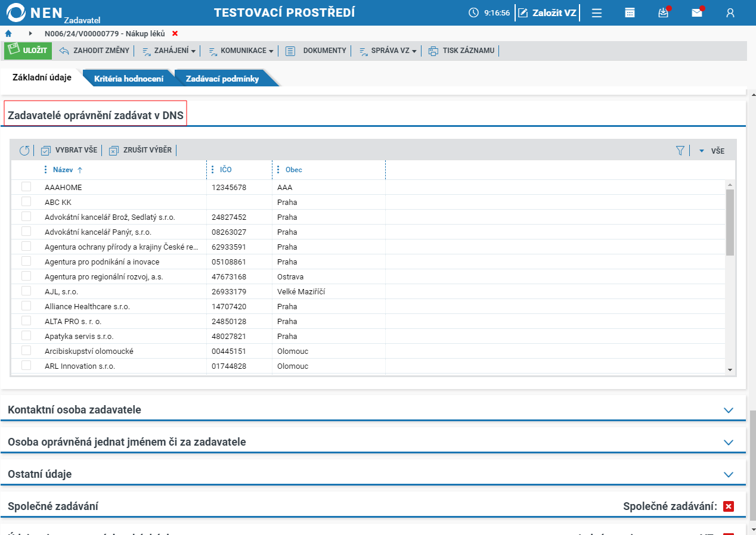
Task: Close the N006/24/V00000779 record with red X
Action: 175,33
